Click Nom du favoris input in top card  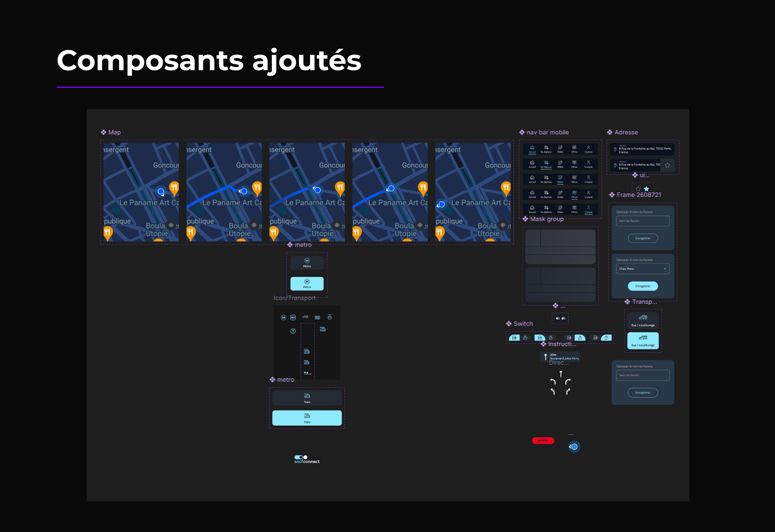[x=643, y=221]
